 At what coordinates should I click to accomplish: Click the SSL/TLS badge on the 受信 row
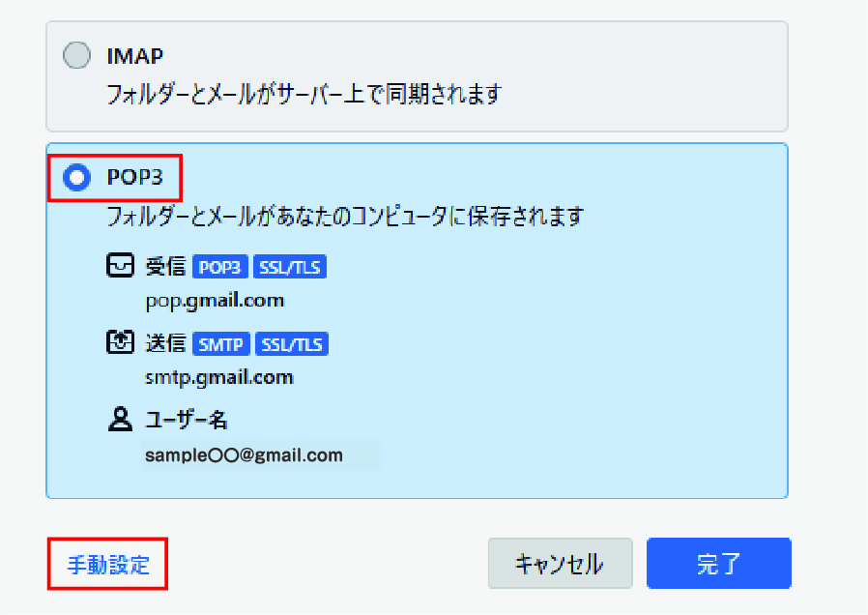290,268
